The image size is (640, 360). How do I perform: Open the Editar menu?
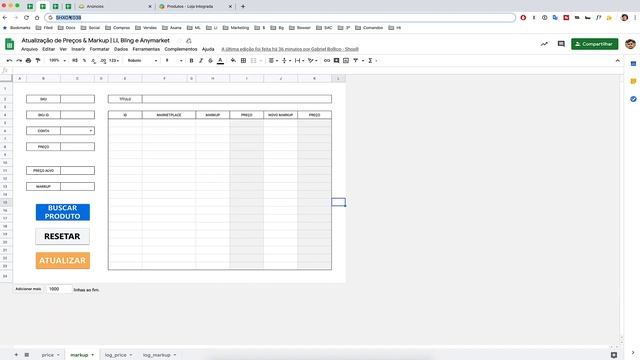49,49
